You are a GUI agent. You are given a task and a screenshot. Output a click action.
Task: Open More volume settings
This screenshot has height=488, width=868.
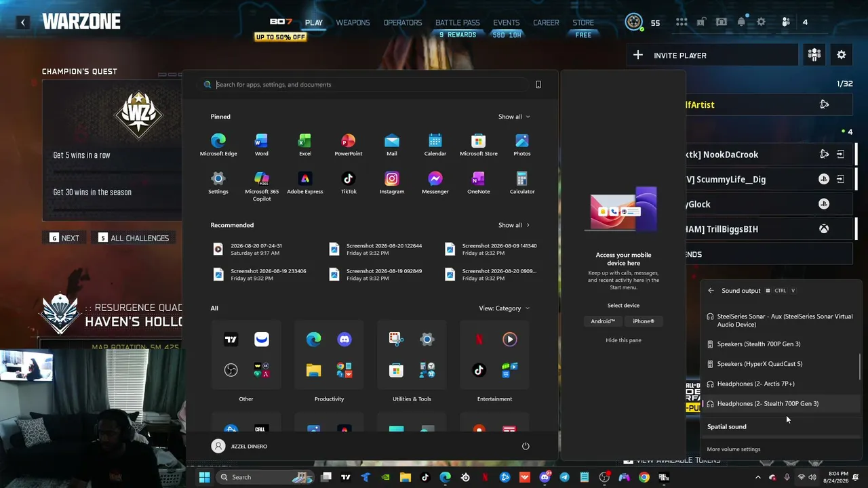click(x=734, y=449)
